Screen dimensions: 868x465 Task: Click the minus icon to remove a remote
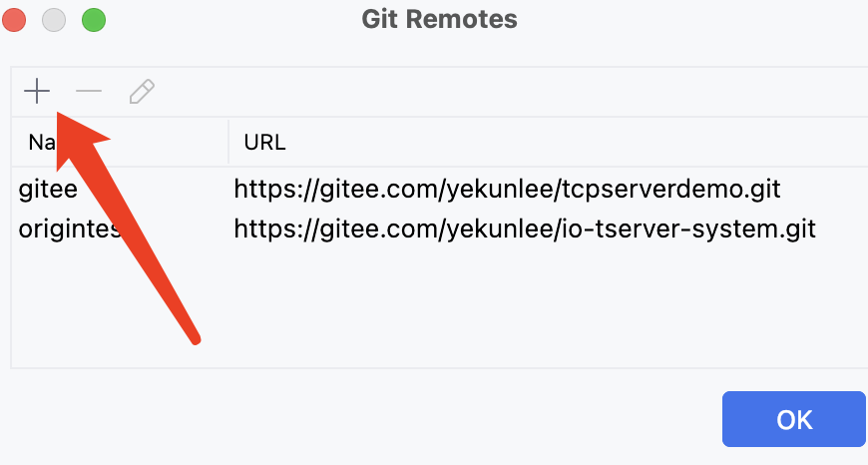[89, 93]
